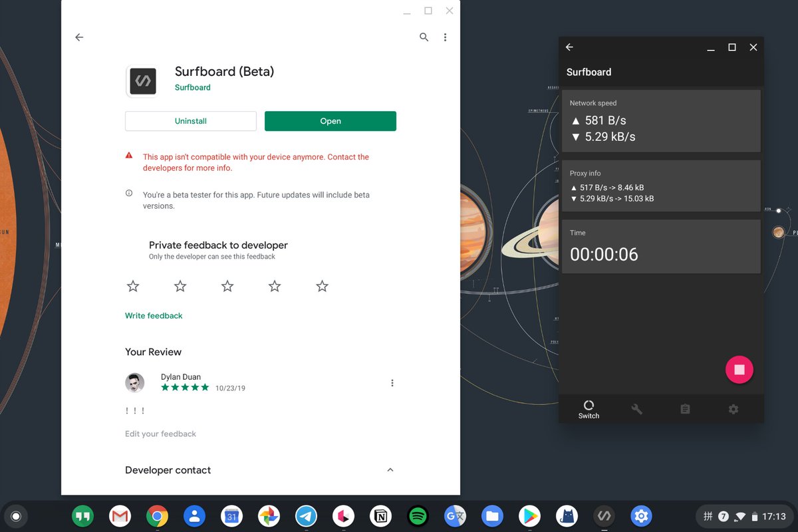Collapse the Developer contact section
Image resolution: width=798 pixels, height=532 pixels.
(390, 469)
